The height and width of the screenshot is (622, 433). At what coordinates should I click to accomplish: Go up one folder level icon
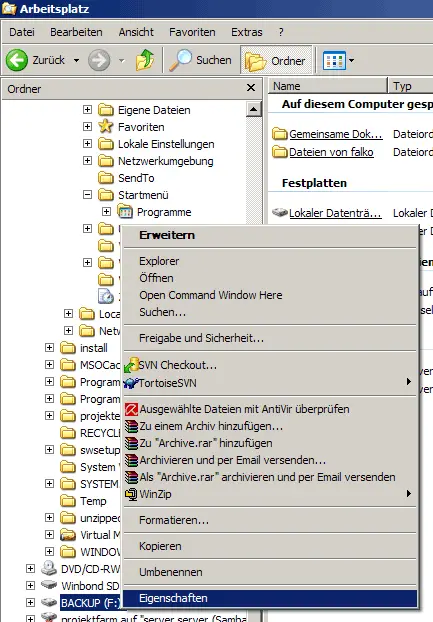[145, 60]
